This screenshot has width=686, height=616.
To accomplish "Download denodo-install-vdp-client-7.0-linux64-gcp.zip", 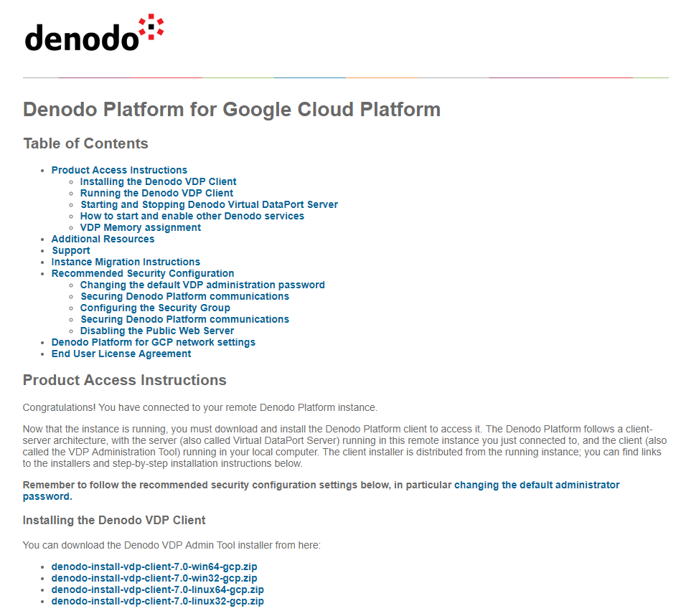I will (x=157, y=589).
